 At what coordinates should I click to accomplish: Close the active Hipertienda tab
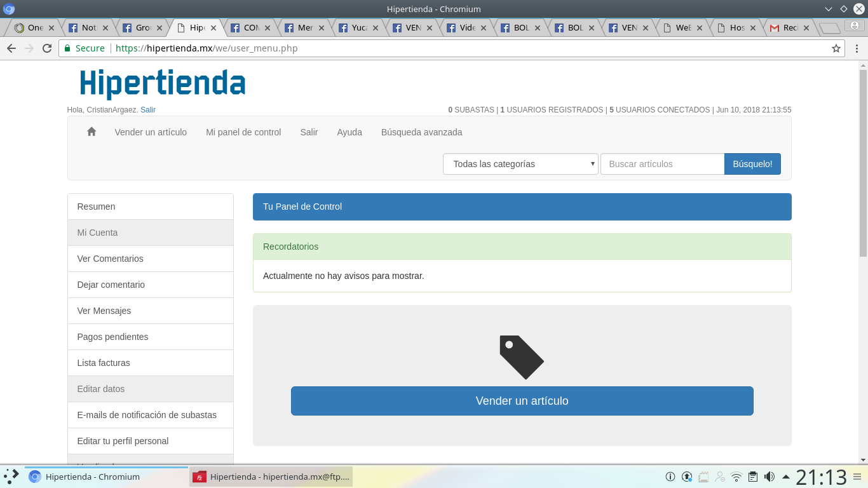(214, 28)
